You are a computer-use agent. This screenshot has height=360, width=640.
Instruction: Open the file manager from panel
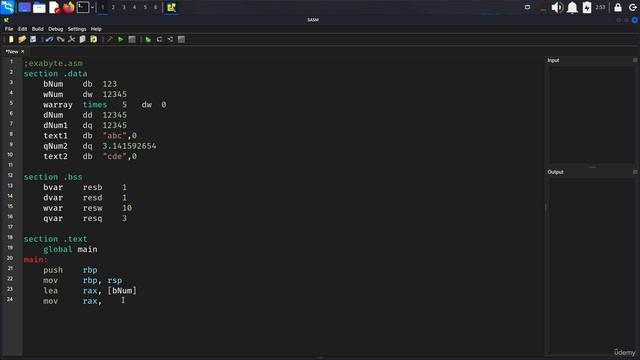coord(39,7)
